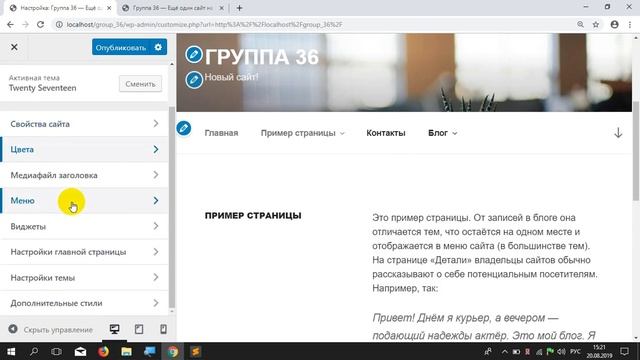The height and width of the screenshot is (360, 640).
Task: Expand chevron beside Меню
Action: (x=156, y=200)
